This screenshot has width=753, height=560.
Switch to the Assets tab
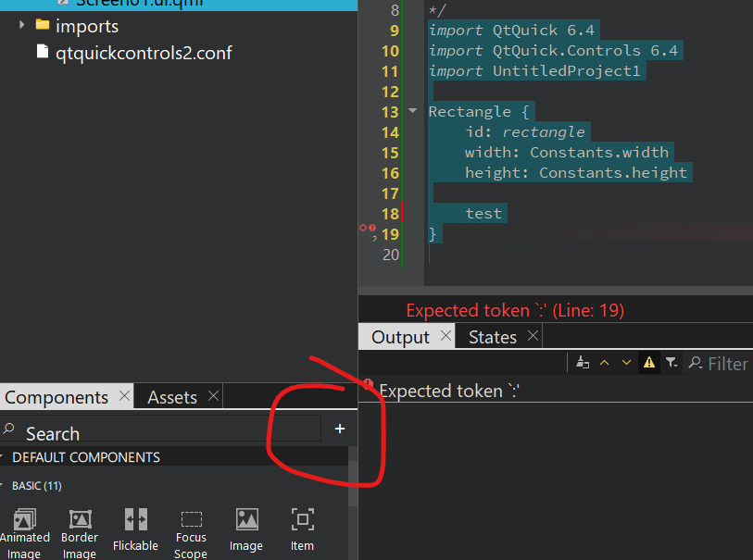click(172, 397)
